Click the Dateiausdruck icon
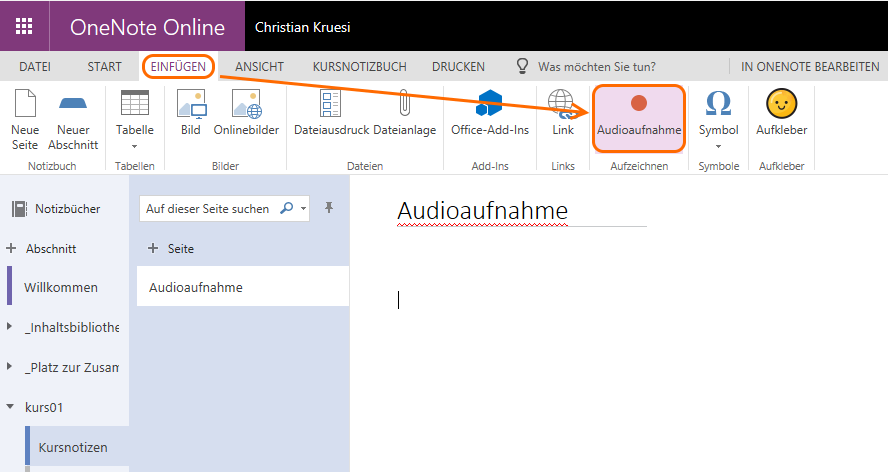This screenshot has width=888, height=472. pyautogui.click(x=330, y=105)
